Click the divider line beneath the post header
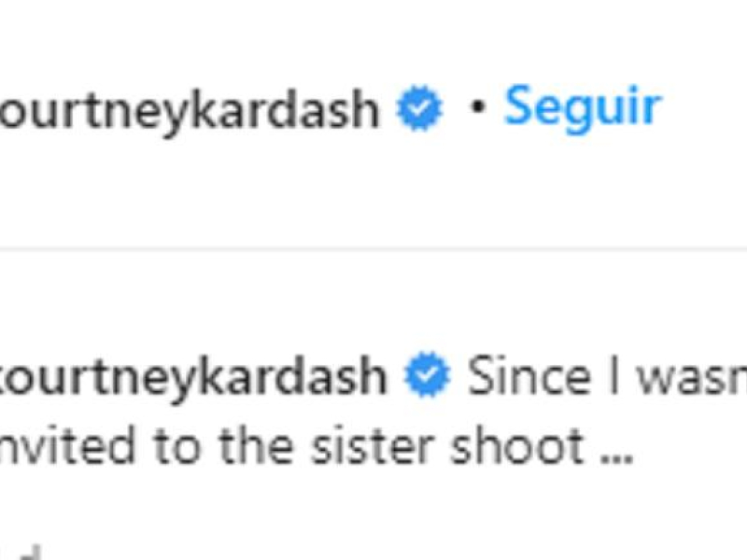Viewport: 747px width, 560px height. (x=373, y=249)
